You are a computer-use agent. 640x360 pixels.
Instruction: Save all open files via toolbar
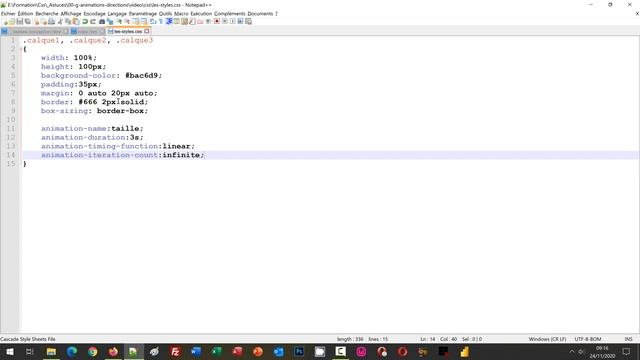pos(27,21)
